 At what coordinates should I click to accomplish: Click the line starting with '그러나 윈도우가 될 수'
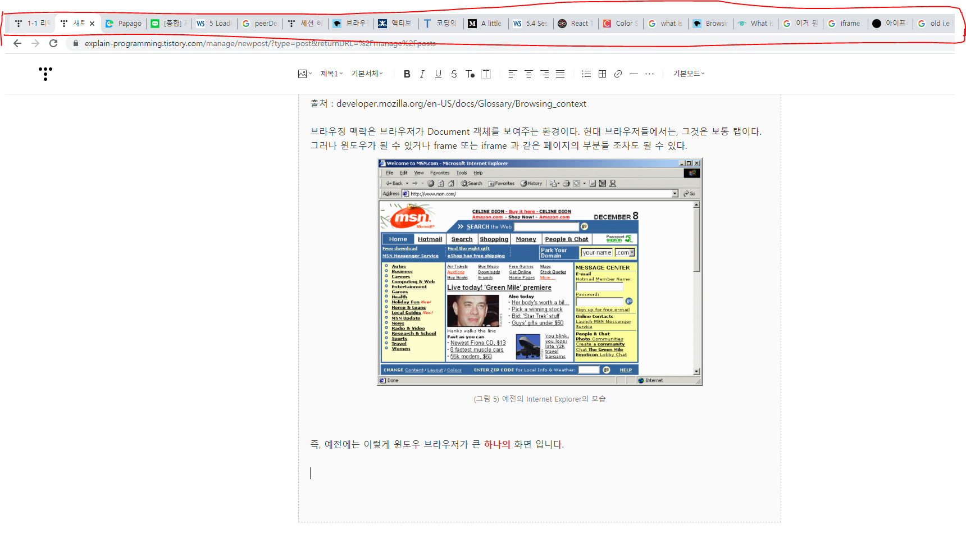pyautogui.click(x=499, y=145)
